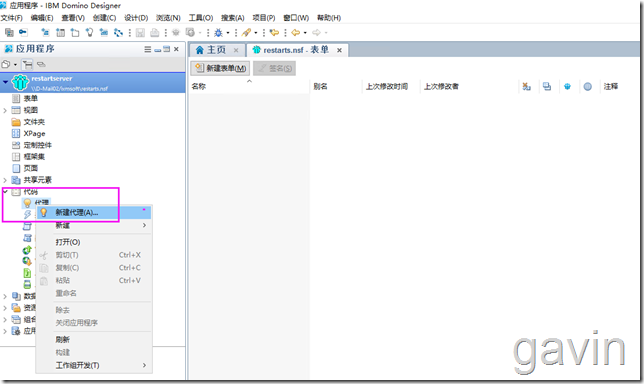
Task: Switch to the 主页 tab
Action: (216, 50)
